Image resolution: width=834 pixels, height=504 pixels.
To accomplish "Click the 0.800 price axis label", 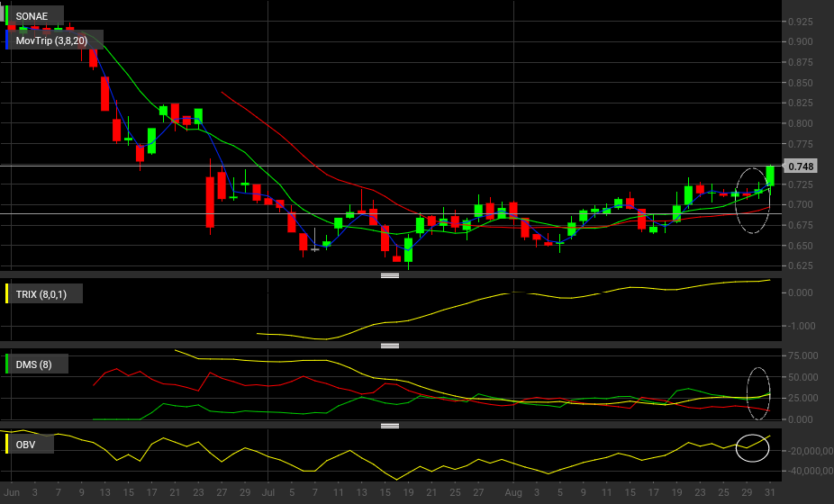I will pyautogui.click(x=801, y=123).
